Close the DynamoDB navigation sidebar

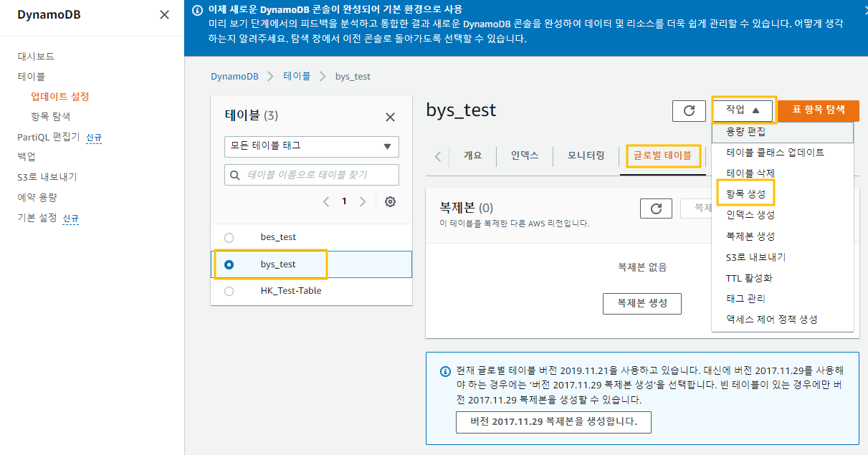tap(164, 14)
